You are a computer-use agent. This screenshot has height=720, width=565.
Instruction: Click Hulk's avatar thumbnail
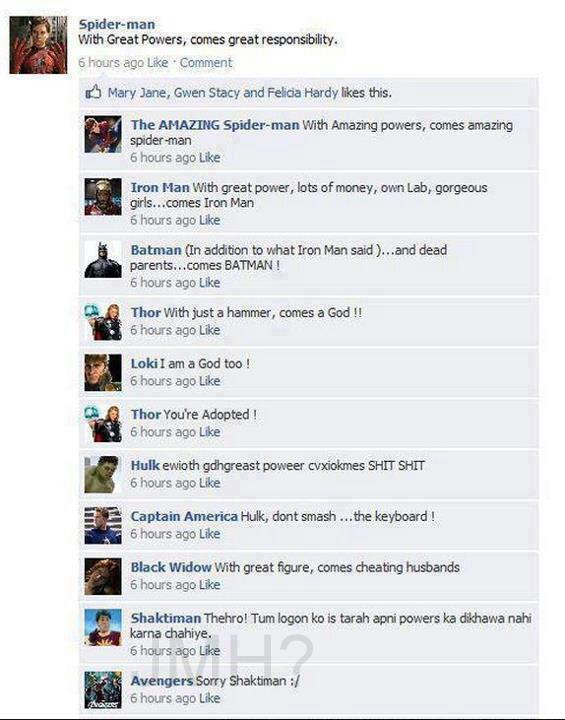103,475
